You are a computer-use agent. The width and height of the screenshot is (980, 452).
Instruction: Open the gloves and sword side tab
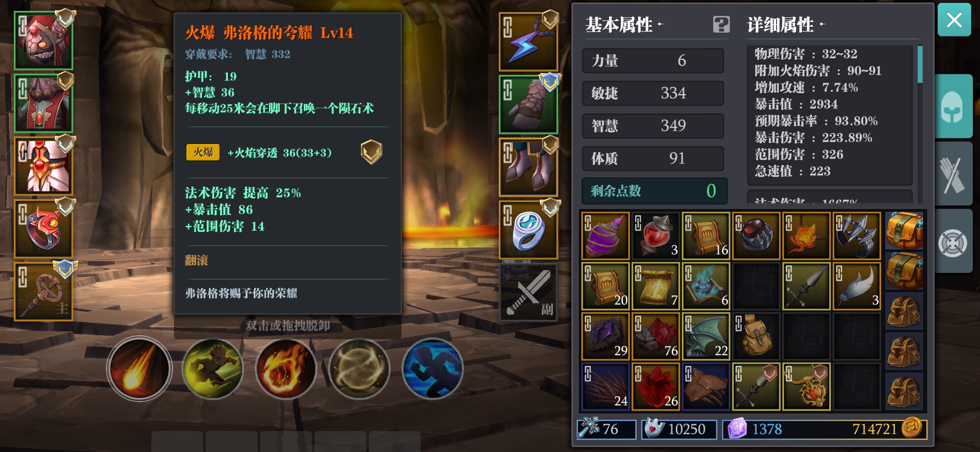953,174
